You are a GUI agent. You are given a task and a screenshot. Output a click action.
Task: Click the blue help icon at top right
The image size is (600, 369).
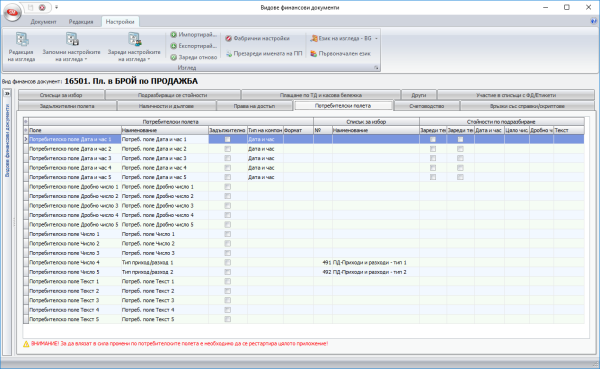[594, 21]
